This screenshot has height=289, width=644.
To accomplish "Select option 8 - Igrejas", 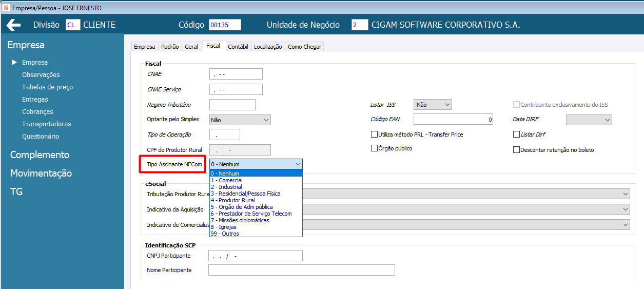I will click(256, 227).
